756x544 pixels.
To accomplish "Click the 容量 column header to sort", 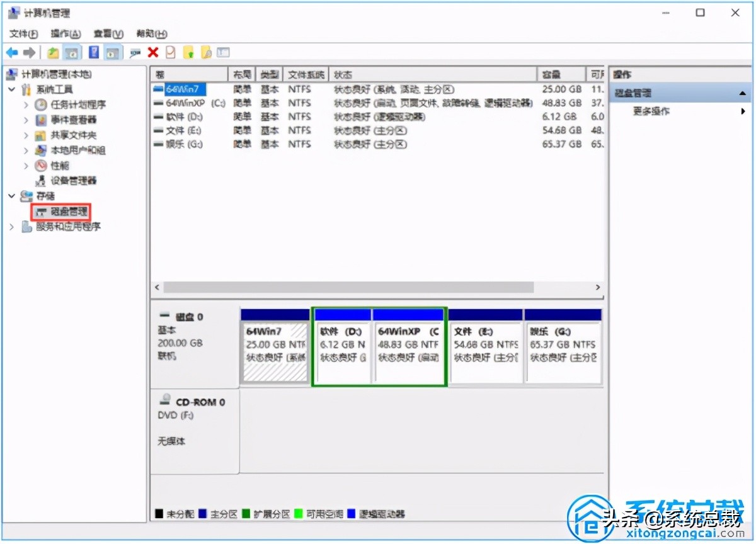I will pyautogui.click(x=559, y=74).
